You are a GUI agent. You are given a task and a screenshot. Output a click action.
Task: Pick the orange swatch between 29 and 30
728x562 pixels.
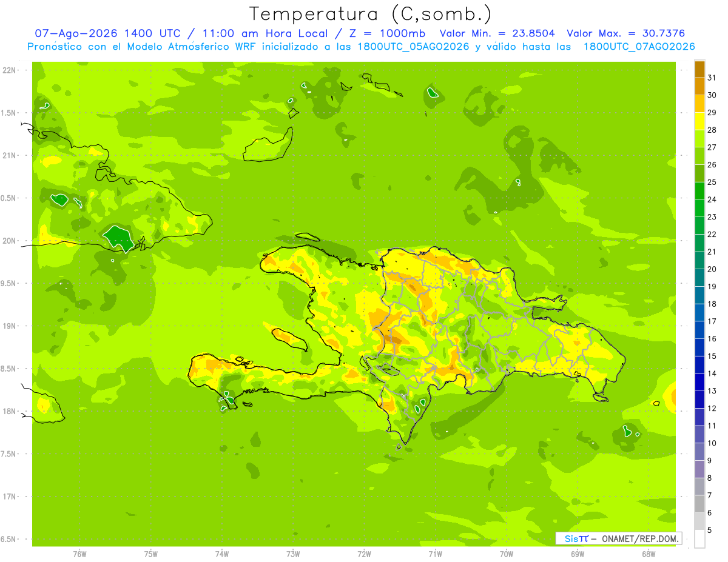699,104
